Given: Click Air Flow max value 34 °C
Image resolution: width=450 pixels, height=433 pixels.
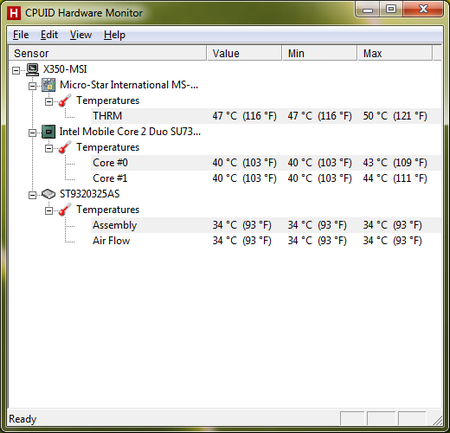Looking at the screenshot, I should click(392, 241).
